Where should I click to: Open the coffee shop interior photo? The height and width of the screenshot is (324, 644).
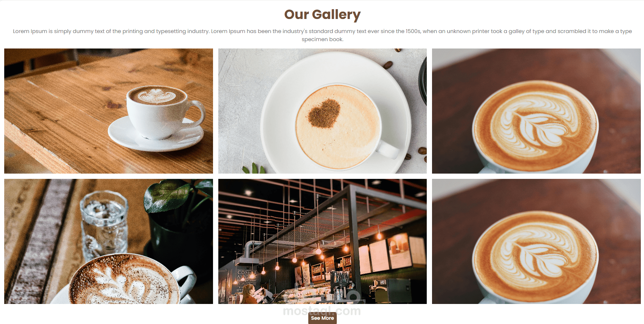pyautogui.click(x=322, y=241)
